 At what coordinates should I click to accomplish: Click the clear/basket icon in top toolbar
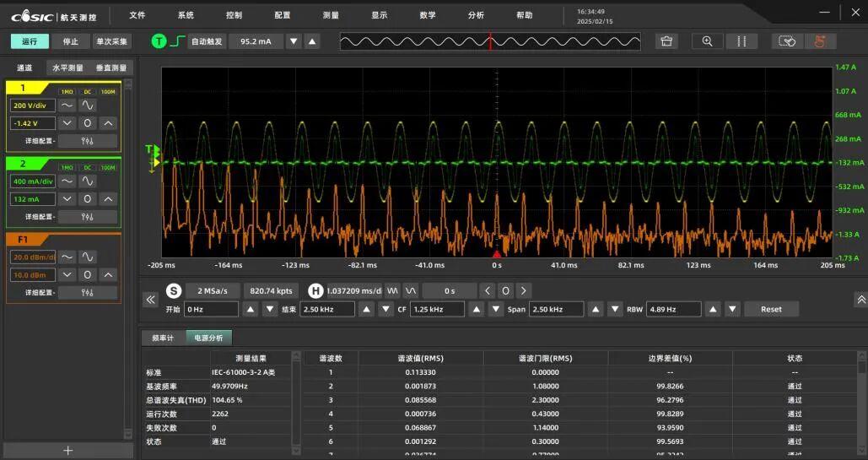click(x=666, y=41)
